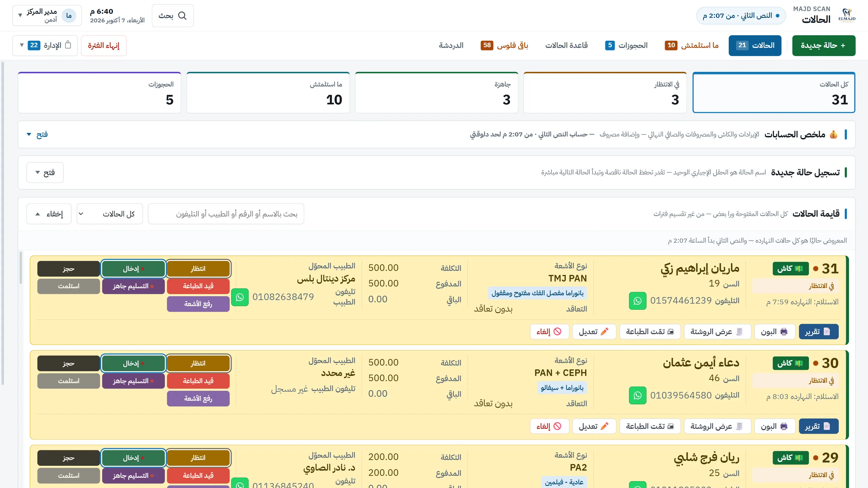Click user avatar badge ما in header

pyautogui.click(x=69, y=16)
